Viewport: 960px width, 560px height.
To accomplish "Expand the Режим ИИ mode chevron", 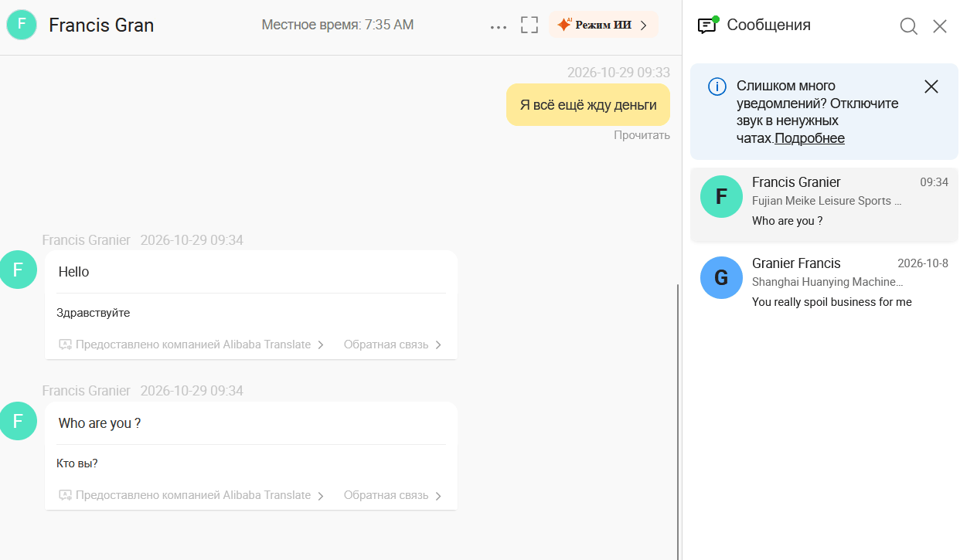I will (643, 25).
